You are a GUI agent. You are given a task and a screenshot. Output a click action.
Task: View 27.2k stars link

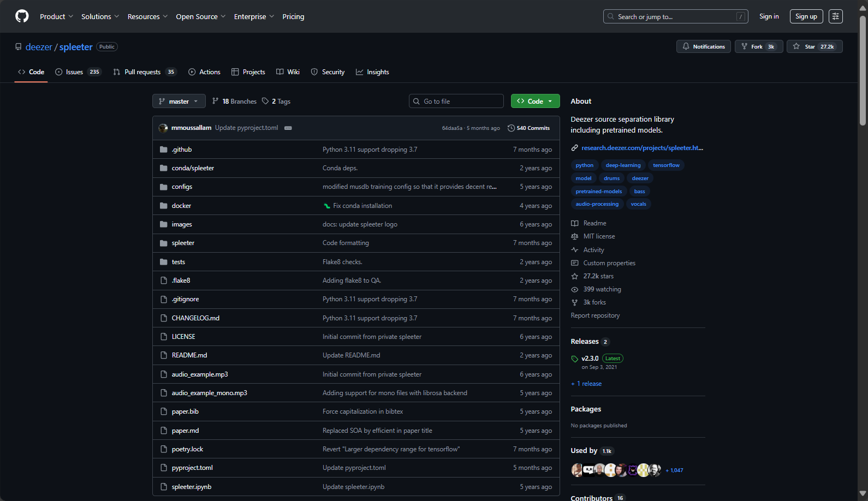click(x=592, y=276)
